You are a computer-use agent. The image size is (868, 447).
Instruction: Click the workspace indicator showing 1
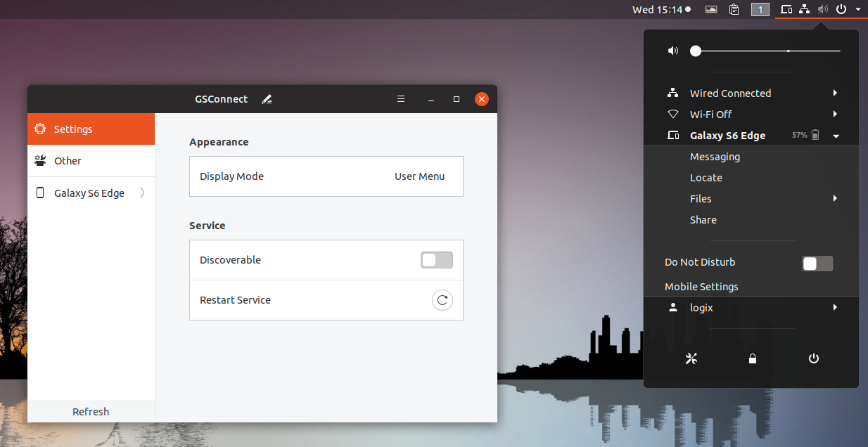point(760,10)
